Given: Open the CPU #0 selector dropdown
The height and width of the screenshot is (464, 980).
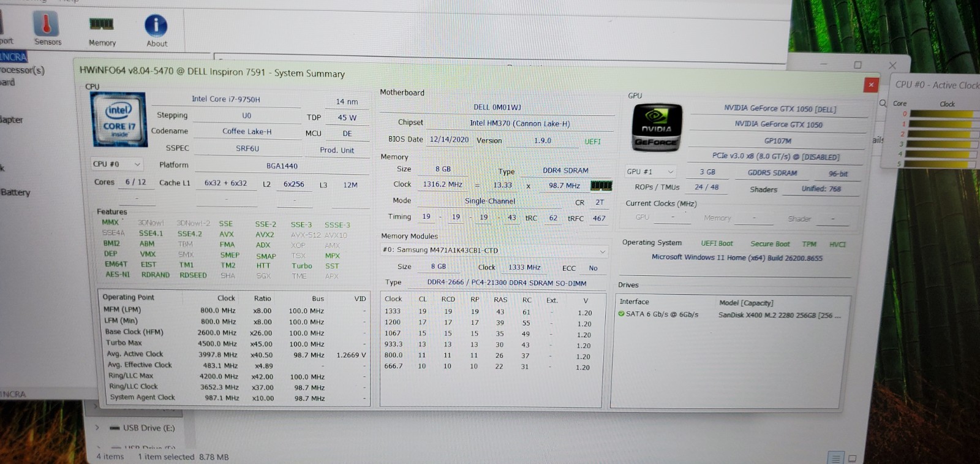Looking at the screenshot, I should pos(117,164).
